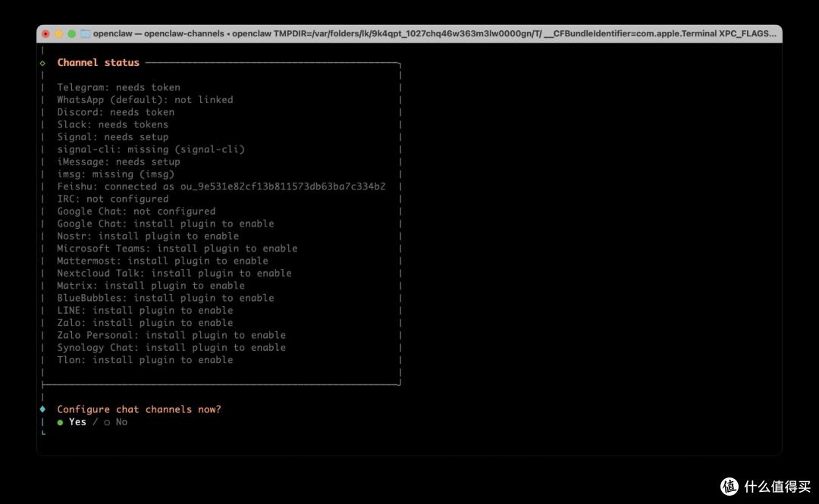Image resolution: width=819 pixels, height=504 pixels.
Task: Click 'Tlon: install plugin to enable'
Action: [x=145, y=360]
